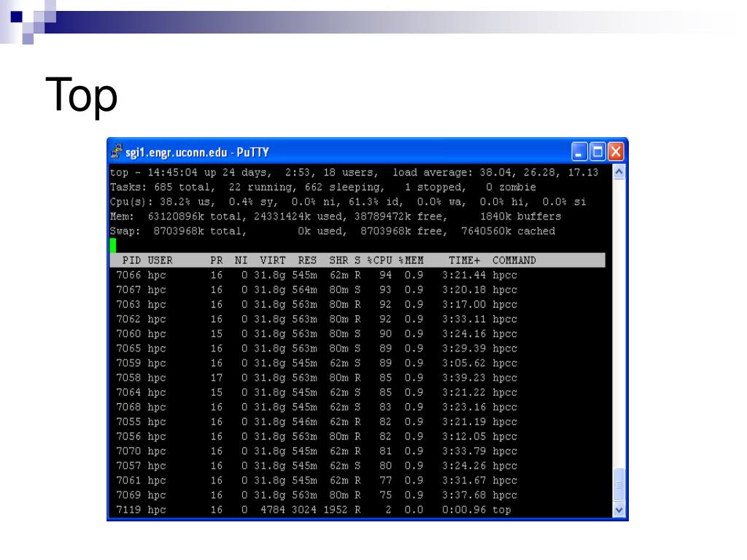This screenshot has height=560, width=747.
Task: Click PID 7061 in process list
Action: click(x=128, y=481)
